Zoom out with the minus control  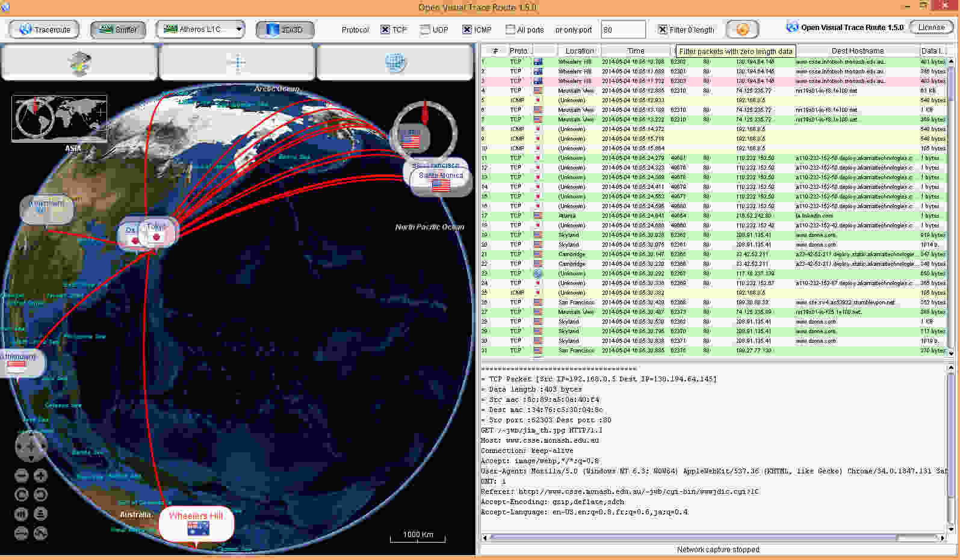click(x=22, y=476)
